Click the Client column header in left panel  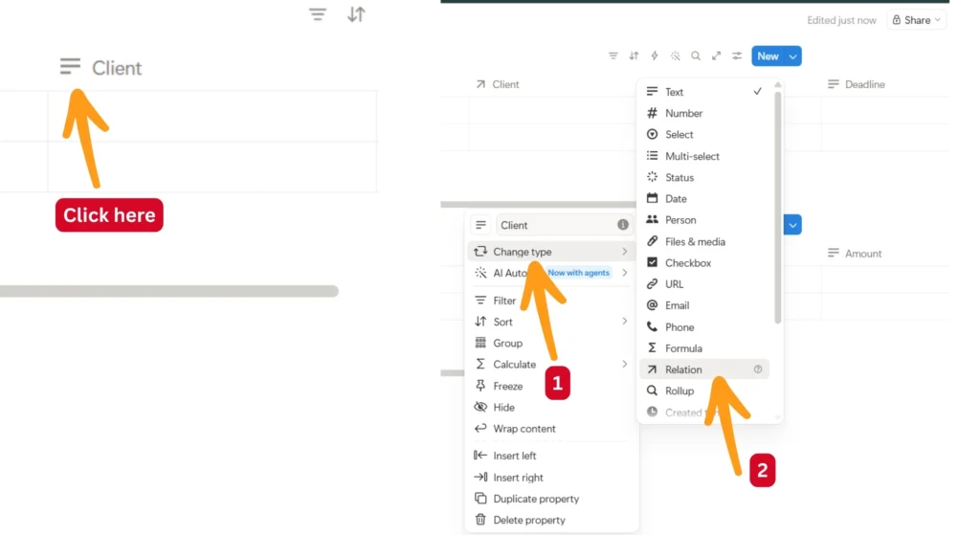pyautogui.click(x=100, y=68)
